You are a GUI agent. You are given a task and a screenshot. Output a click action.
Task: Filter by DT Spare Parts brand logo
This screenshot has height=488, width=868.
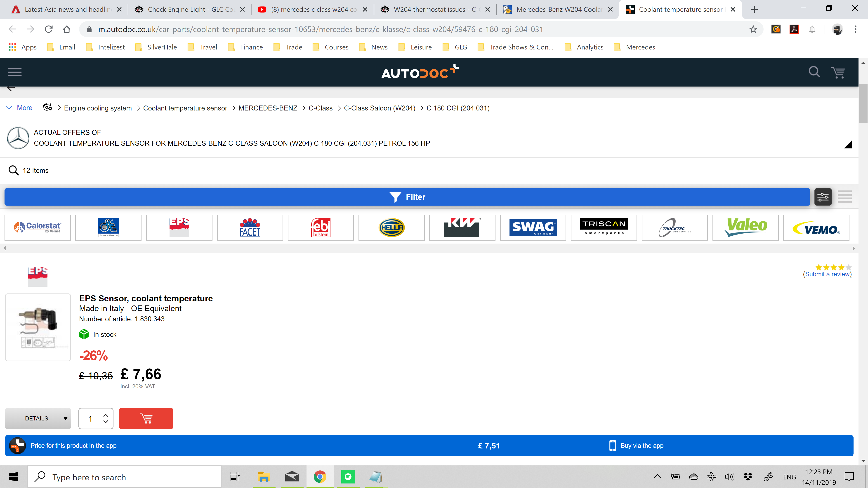click(x=108, y=228)
